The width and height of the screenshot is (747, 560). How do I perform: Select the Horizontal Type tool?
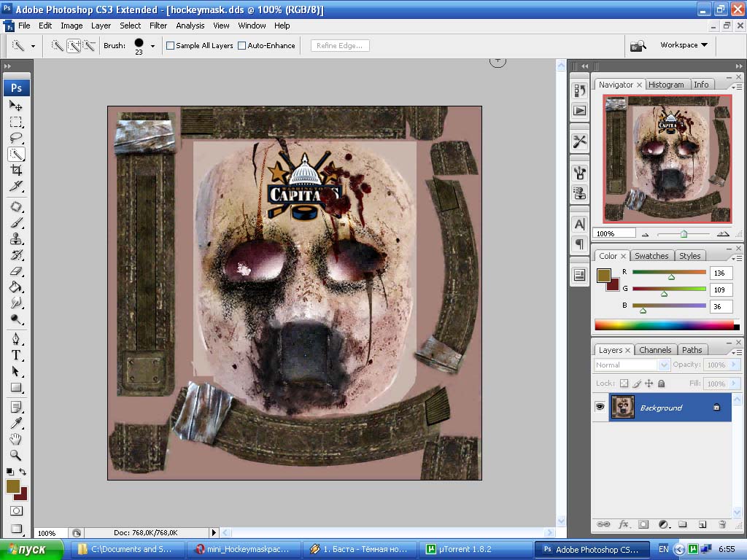click(x=16, y=355)
